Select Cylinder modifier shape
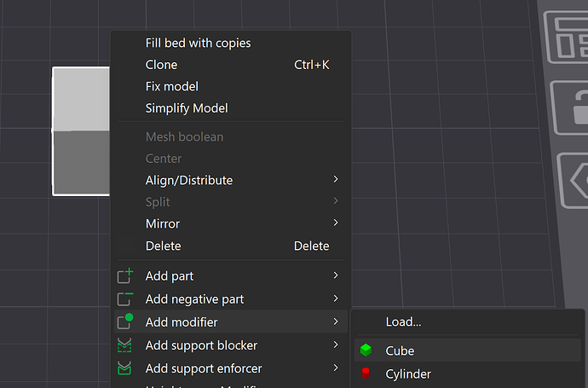This screenshot has height=388, width=588. [x=468, y=374]
